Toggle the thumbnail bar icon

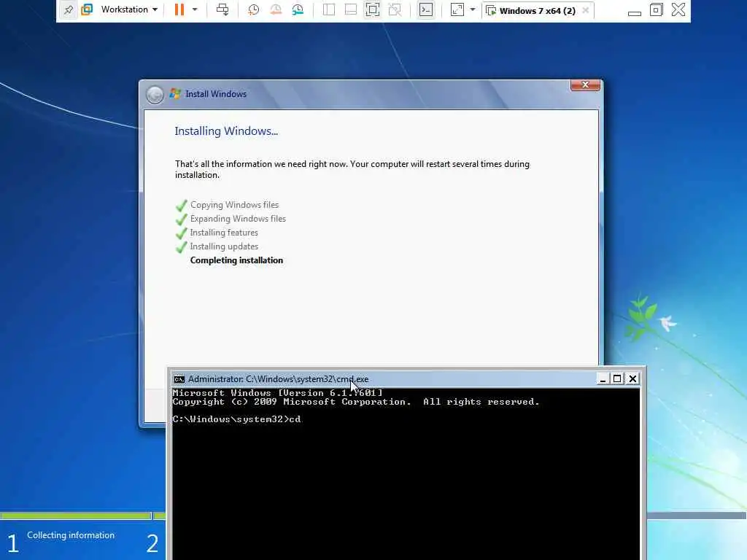click(x=351, y=9)
